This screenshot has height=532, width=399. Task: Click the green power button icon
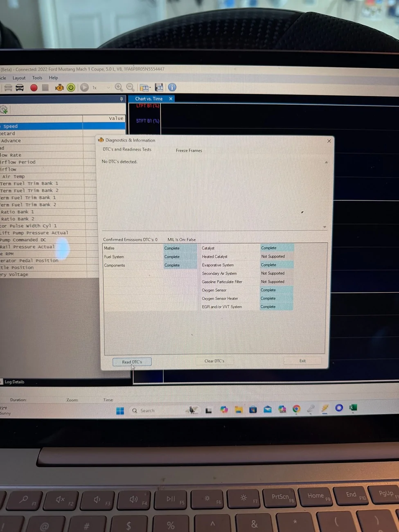pos(71,88)
